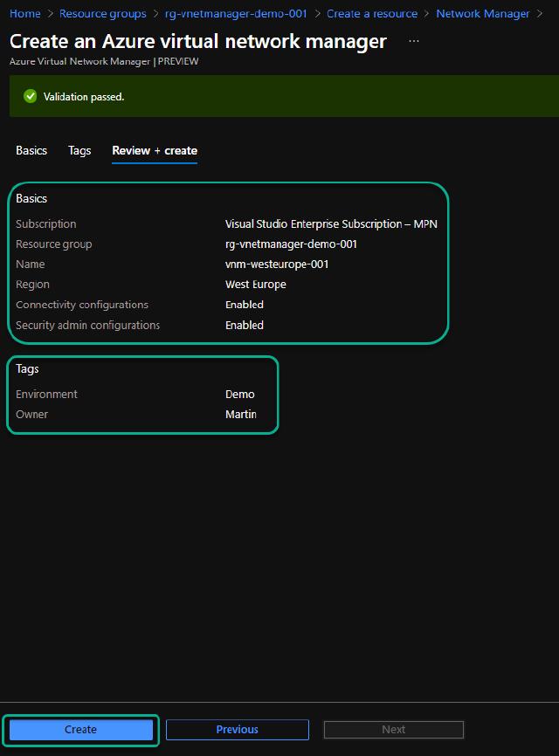Viewport: 559px width, 756px height.
Task: Open Network Manager breadcrumb link
Action: point(482,14)
